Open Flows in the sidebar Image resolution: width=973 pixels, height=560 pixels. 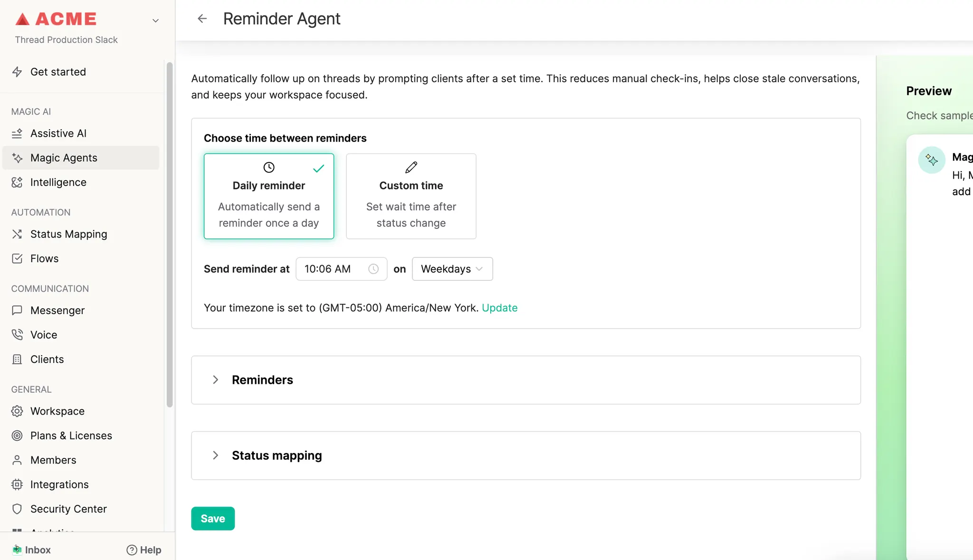[x=44, y=259]
